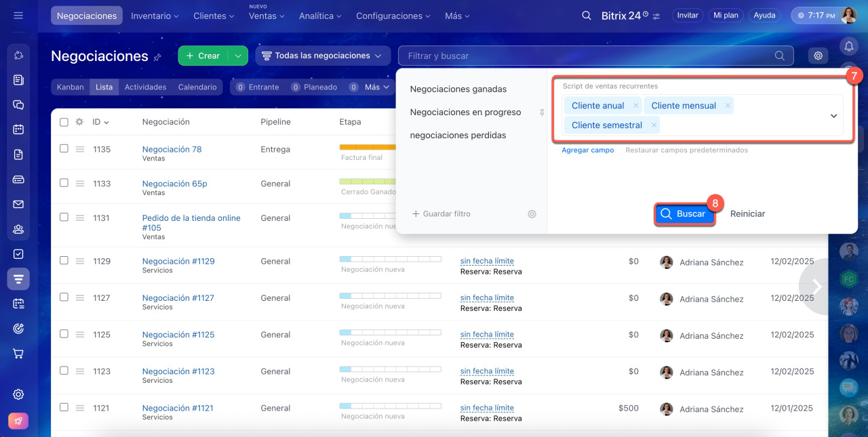Viewport: 868px width, 437px height.
Task: Click the pin icon next to Negociaciones title
Action: click(157, 57)
